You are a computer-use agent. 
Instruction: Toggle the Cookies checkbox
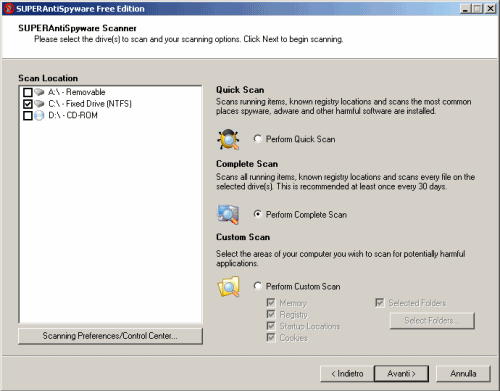pyautogui.click(x=271, y=337)
